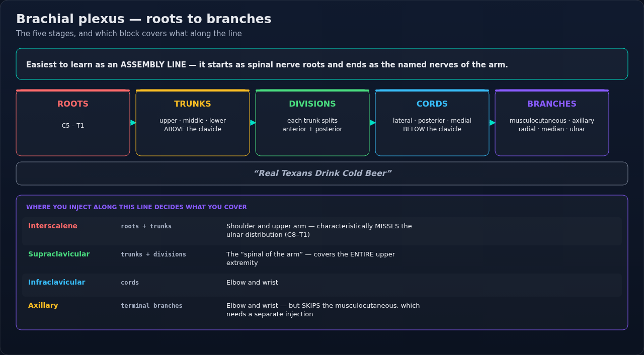This screenshot has height=355, width=644.
Task: Select the TRUNKS heading
Action: coord(193,104)
